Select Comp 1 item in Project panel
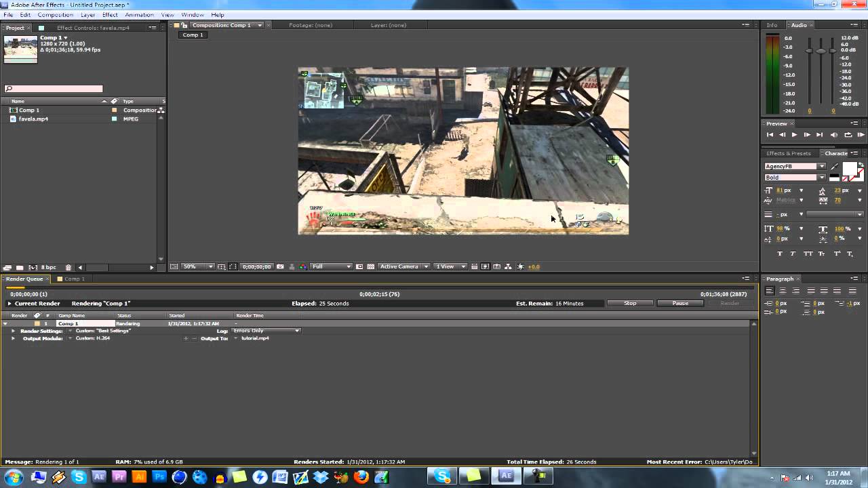Image resolution: width=868 pixels, height=488 pixels. [x=29, y=110]
